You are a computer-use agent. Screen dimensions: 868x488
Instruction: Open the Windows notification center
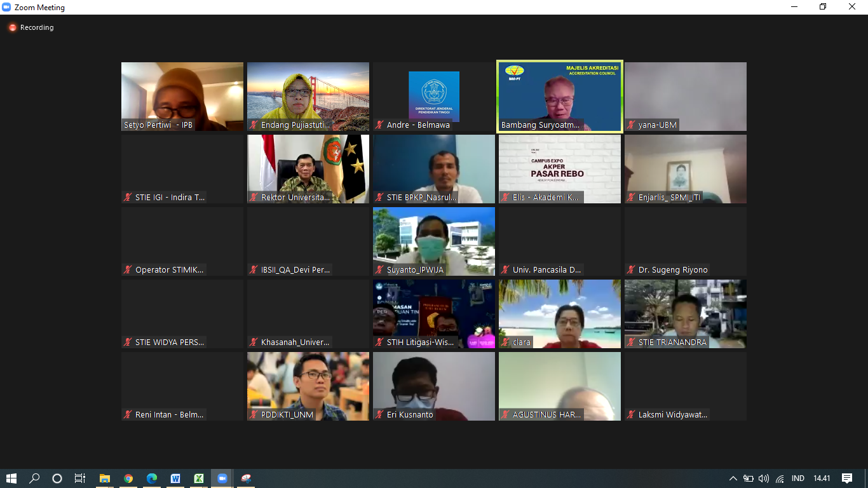click(846, 478)
